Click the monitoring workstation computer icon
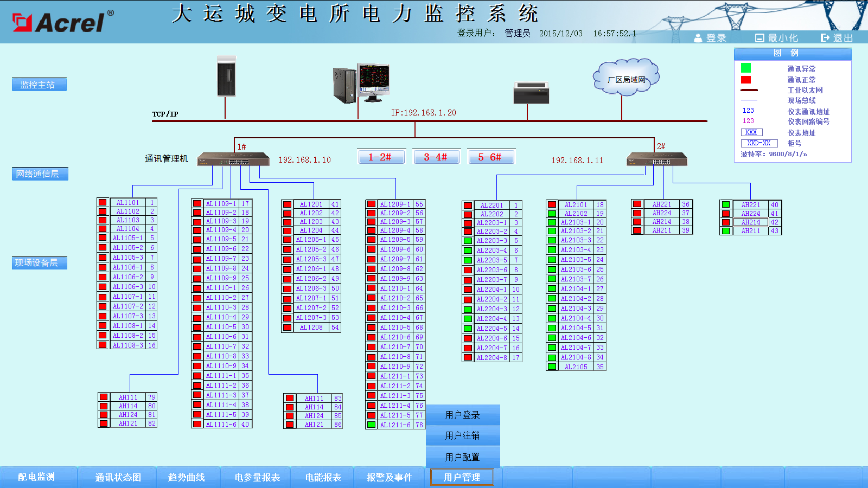Image resolution: width=868 pixels, height=488 pixels. click(x=361, y=83)
